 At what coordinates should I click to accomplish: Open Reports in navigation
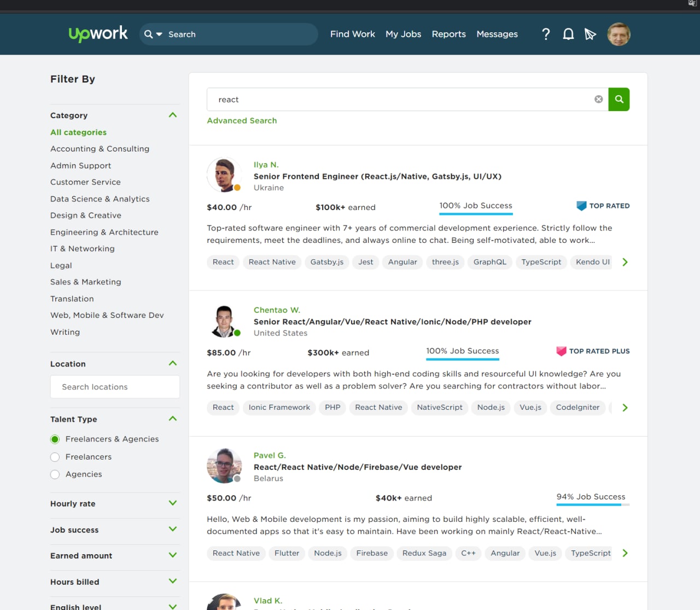click(449, 34)
